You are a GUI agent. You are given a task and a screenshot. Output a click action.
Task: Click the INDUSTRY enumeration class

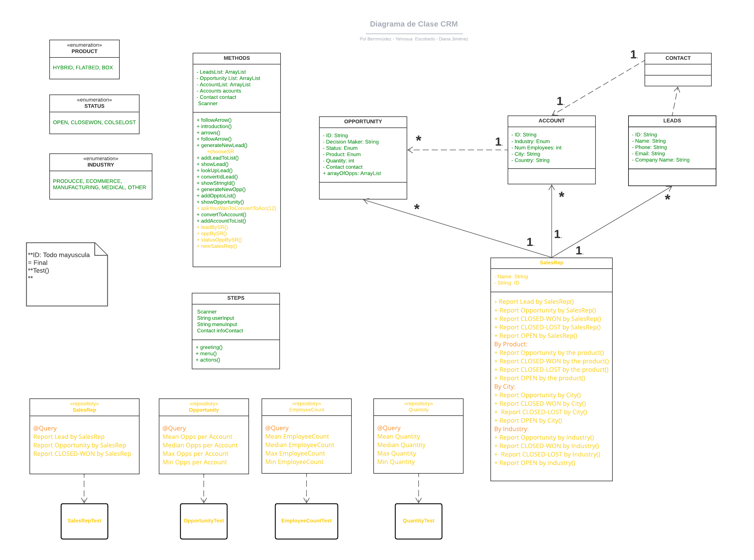pyautogui.click(x=101, y=176)
